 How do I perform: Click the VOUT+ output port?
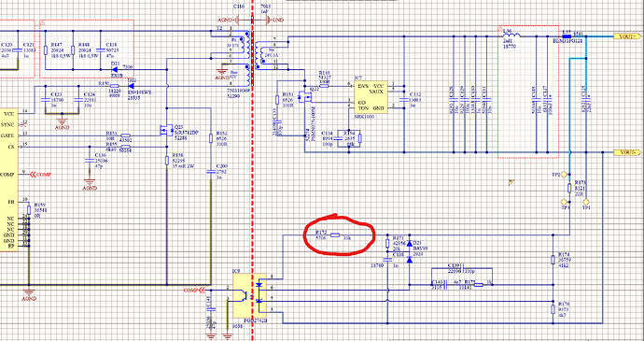click(x=627, y=36)
